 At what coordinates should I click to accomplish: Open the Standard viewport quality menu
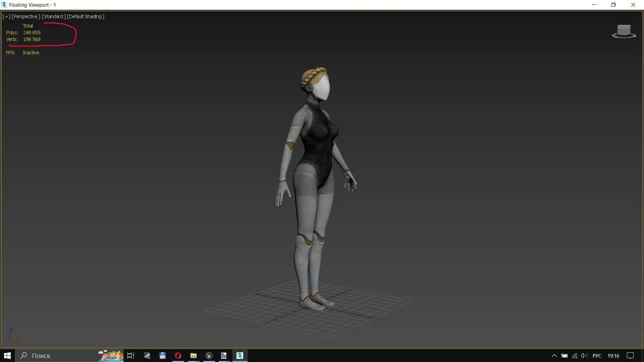(x=54, y=16)
